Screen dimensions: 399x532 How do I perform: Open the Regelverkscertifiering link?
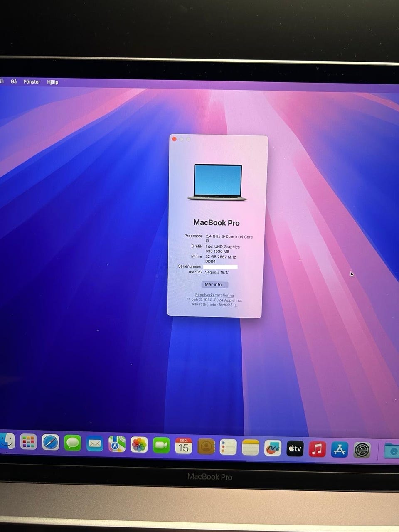214,295
